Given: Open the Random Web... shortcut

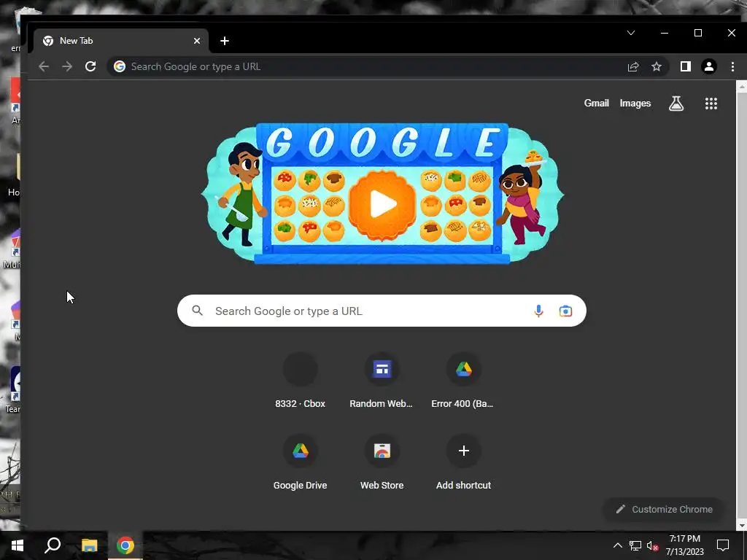Looking at the screenshot, I should point(382,382).
